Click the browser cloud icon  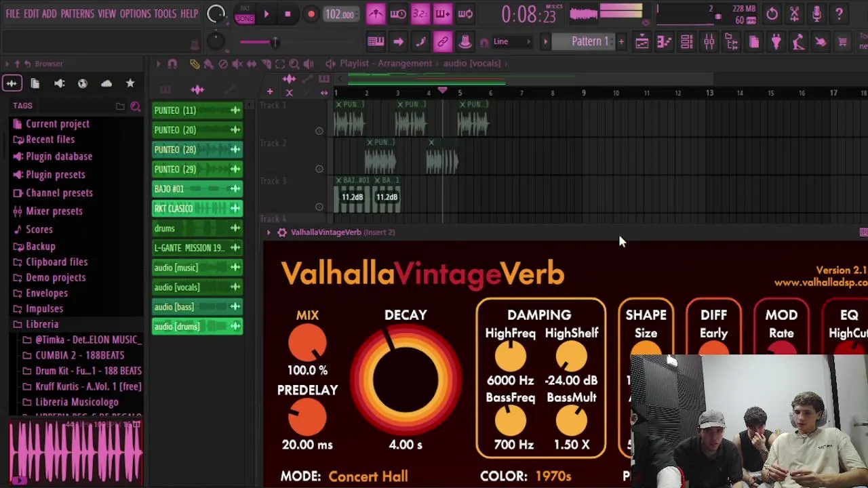tap(106, 83)
